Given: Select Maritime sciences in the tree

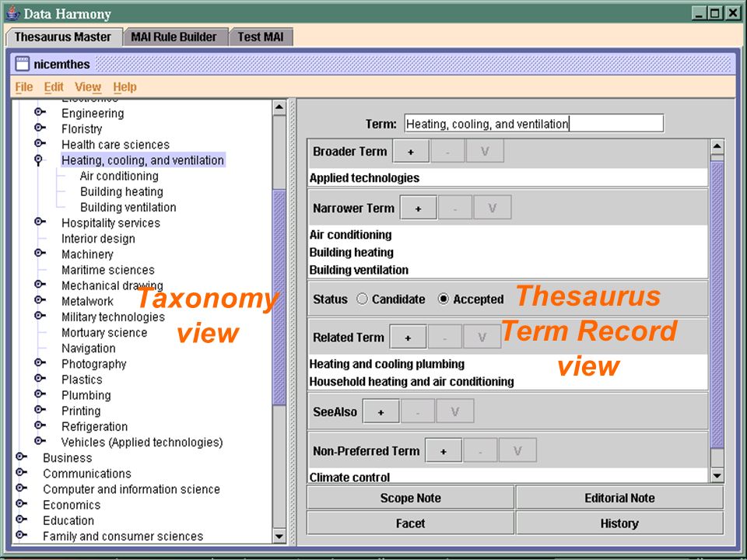Looking at the screenshot, I should [108, 270].
